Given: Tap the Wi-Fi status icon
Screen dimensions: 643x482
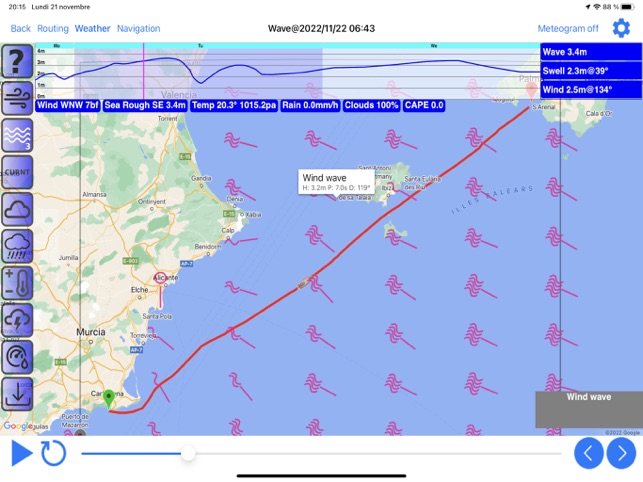Looking at the screenshot, I should [597, 7].
